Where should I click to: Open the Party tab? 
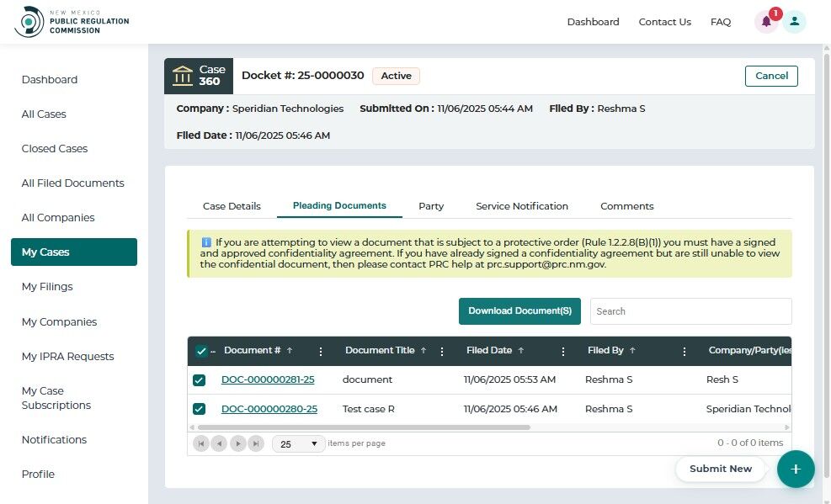[431, 206]
